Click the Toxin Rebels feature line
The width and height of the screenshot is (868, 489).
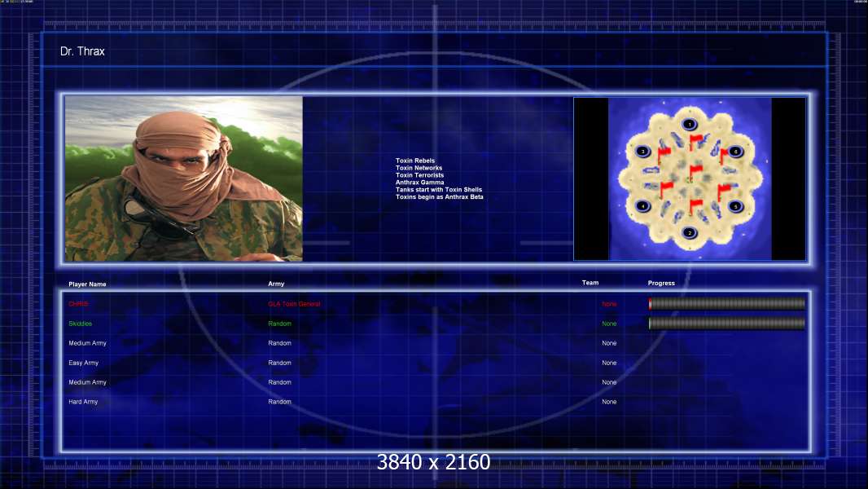[x=415, y=161]
